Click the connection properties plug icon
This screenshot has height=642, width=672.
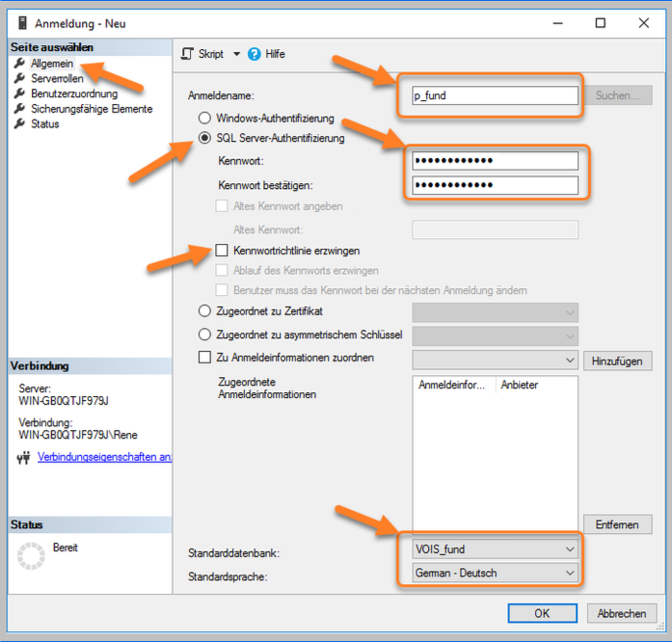tap(23, 458)
